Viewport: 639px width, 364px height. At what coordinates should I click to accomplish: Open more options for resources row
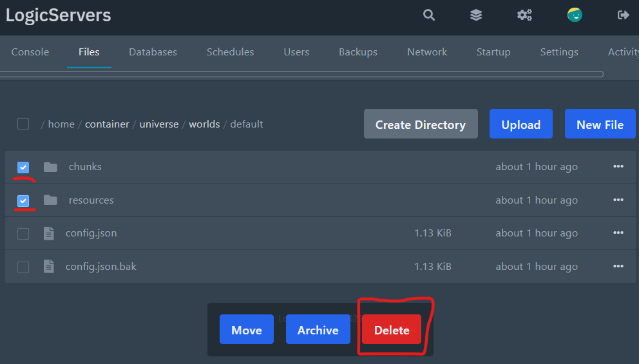pyautogui.click(x=618, y=200)
